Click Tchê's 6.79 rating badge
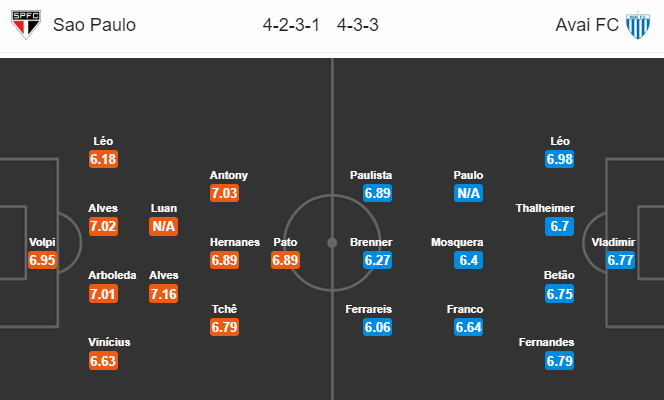The image size is (664, 400). 224,327
